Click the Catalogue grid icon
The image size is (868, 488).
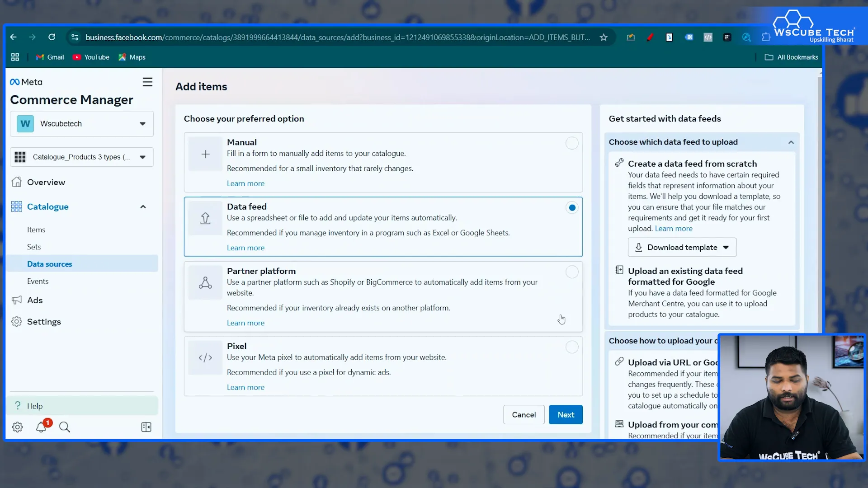17,206
